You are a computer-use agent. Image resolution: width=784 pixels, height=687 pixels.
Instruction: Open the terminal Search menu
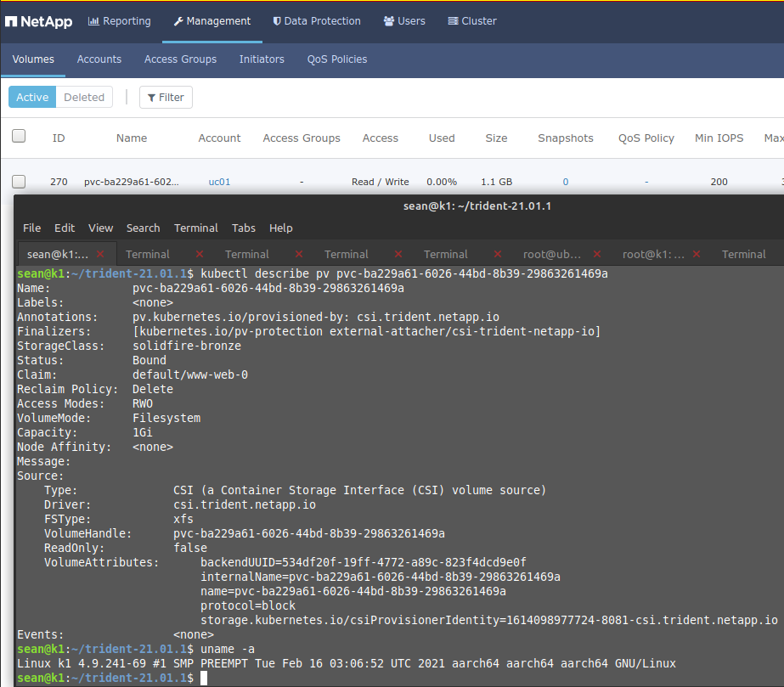click(x=143, y=228)
